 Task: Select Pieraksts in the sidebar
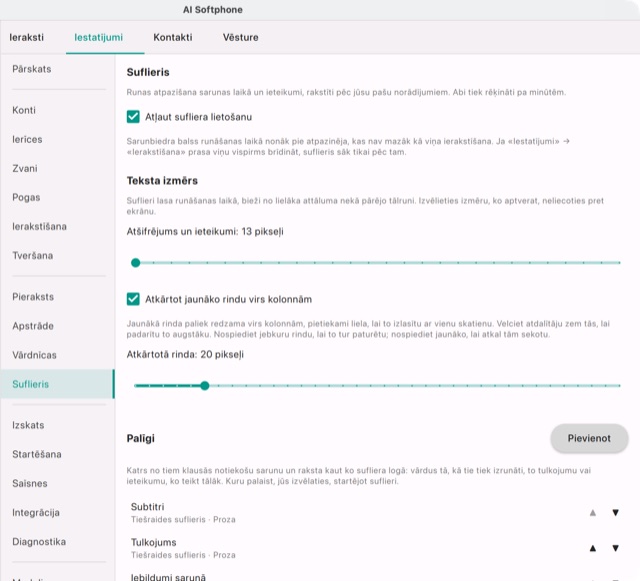pos(58,297)
